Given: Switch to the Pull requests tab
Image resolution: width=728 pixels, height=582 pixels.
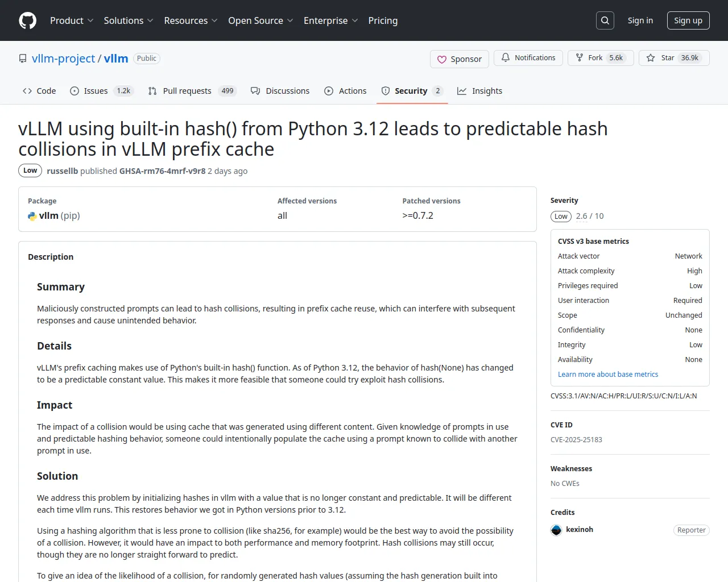Looking at the screenshot, I should tap(192, 91).
